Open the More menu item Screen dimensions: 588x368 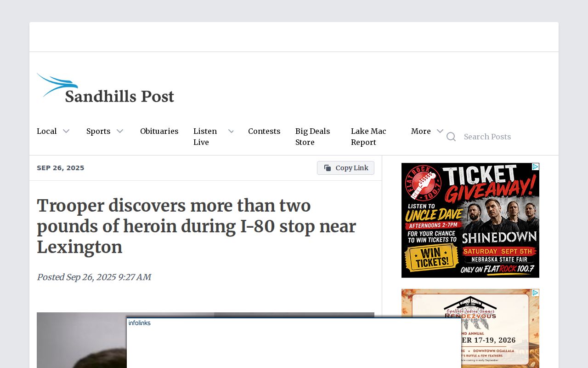tap(421, 131)
